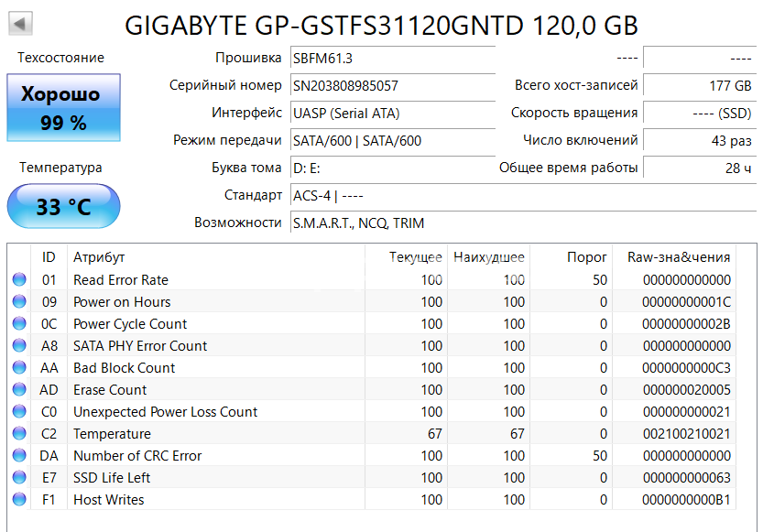Click the blue status icon beside Power Cycle Count
Viewport: 763px width, 532px height.
pyautogui.click(x=20, y=324)
